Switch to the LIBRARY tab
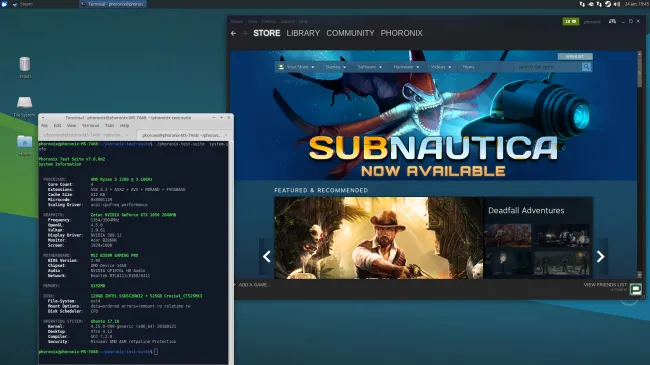 click(x=303, y=33)
